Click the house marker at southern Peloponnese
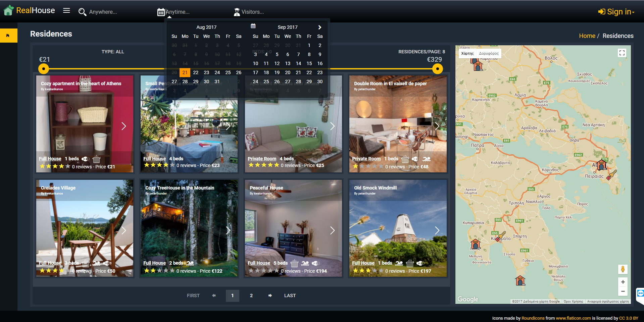 [520, 280]
